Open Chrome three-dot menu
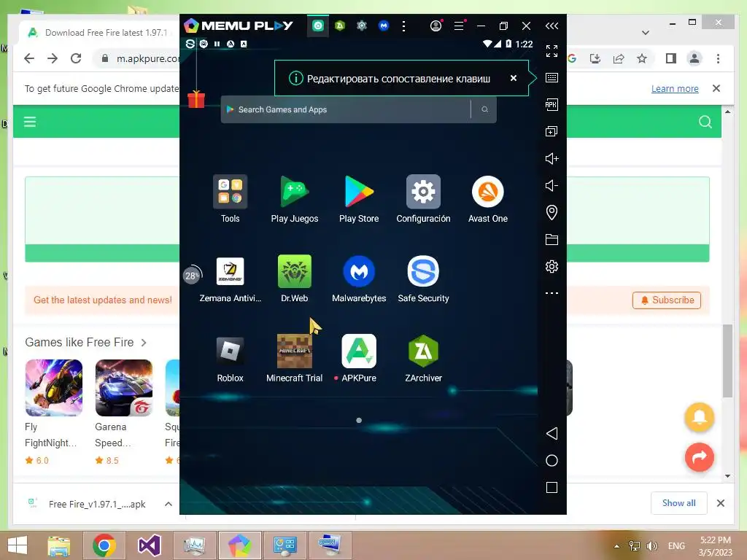 click(x=718, y=58)
